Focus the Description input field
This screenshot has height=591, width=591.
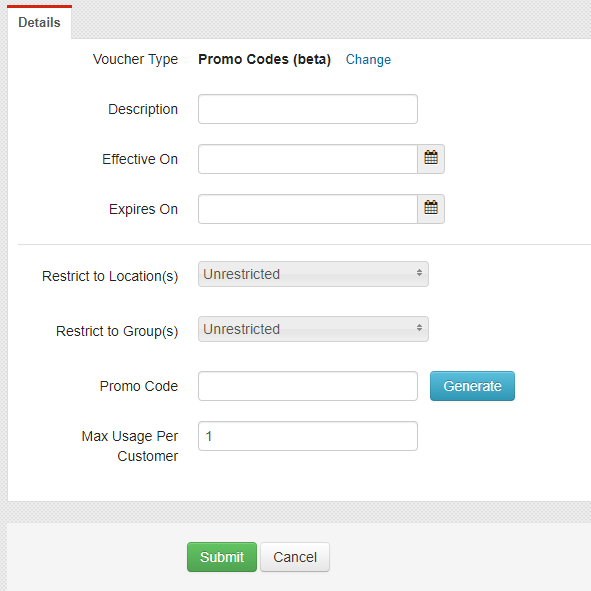tap(308, 109)
